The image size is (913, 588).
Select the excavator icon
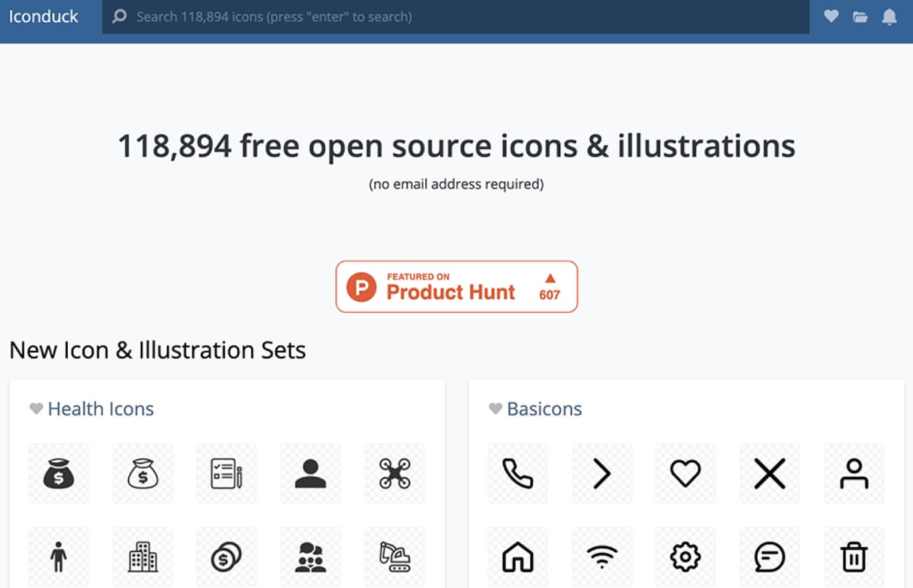click(395, 557)
